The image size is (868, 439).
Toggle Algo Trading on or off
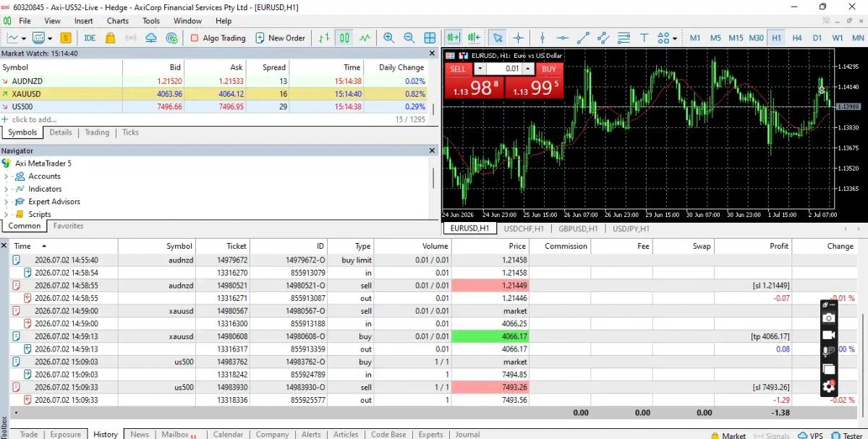tap(218, 38)
